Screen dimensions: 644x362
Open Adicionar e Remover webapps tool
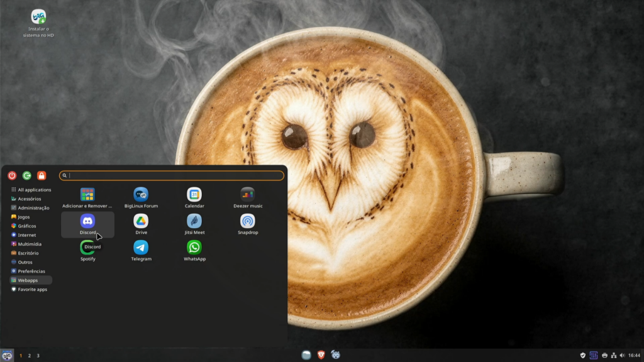pyautogui.click(x=87, y=195)
